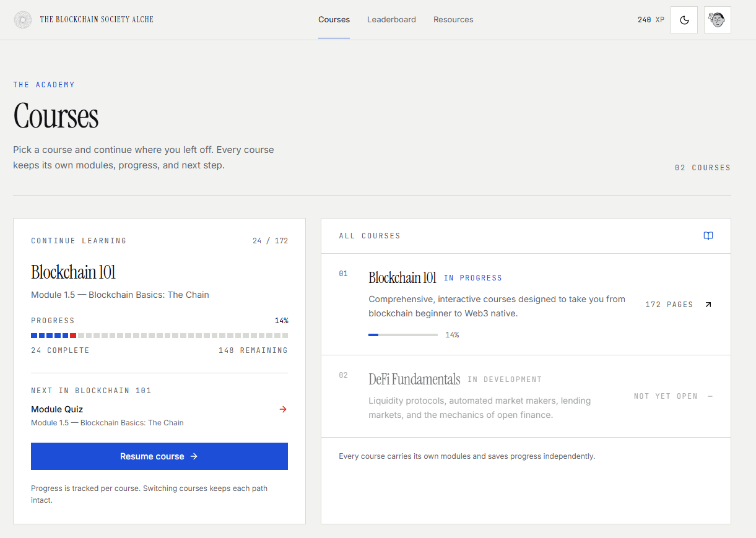Click the segmented progress bar in Continue Learning

click(159, 336)
